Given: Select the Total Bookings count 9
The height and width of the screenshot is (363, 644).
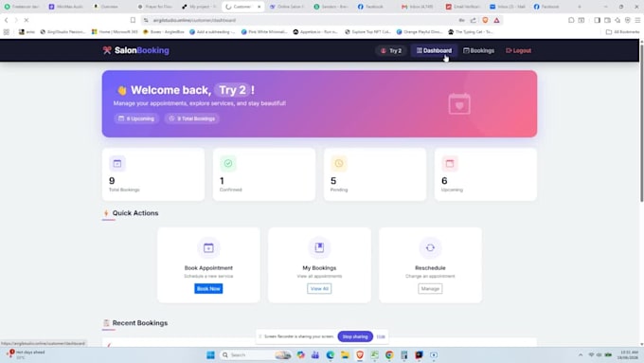Looking at the screenshot, I should click(x=112, y=181).
